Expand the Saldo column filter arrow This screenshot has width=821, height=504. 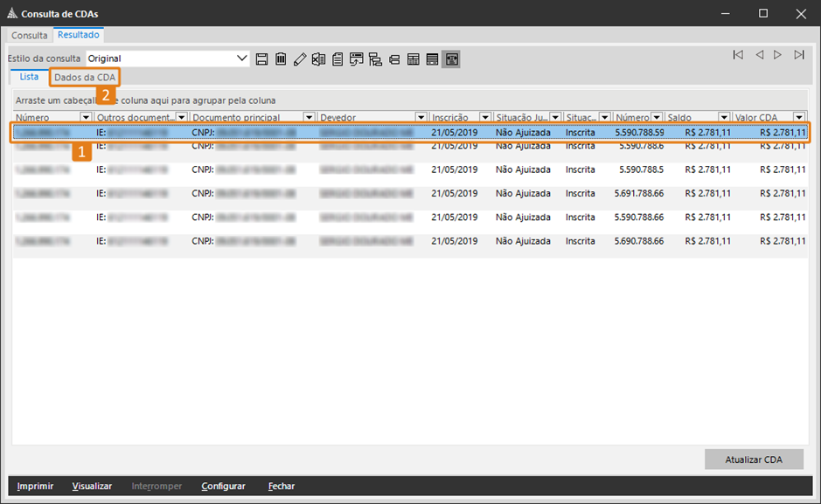pyautogui.click(x=724, y=118)
